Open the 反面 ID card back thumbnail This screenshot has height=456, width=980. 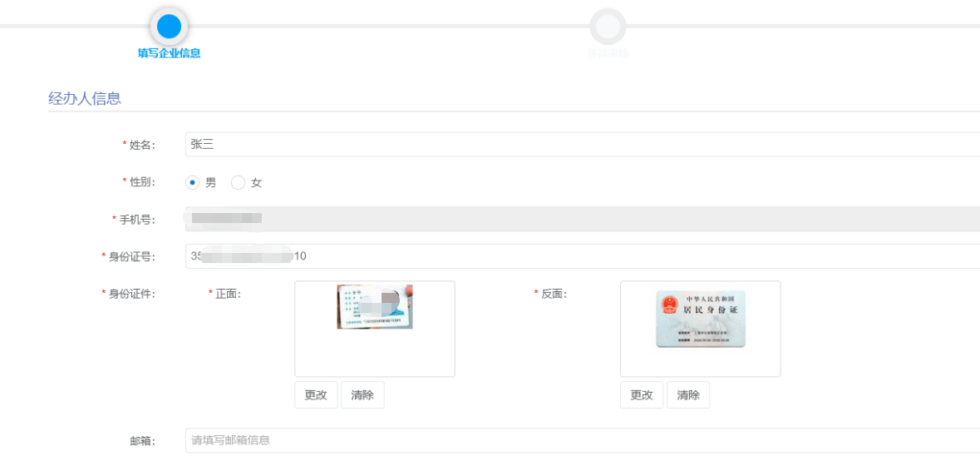point(700,319)
